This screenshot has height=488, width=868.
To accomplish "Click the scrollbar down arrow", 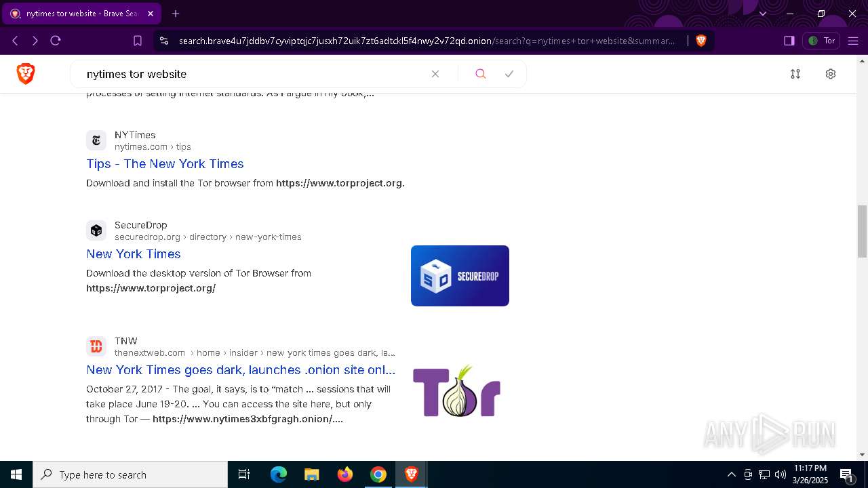I will tap(862, 454).
